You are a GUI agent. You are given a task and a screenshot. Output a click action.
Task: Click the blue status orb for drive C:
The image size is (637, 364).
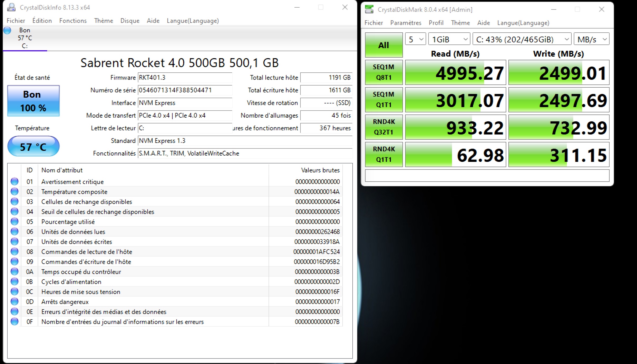pyautogui.click(x=7, y=30)
